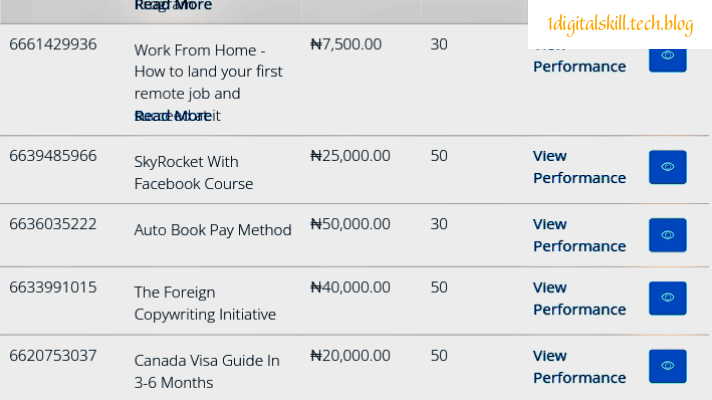
Task: Open View Performance for Auto Book Pay Method
Action: coord(579,235)
